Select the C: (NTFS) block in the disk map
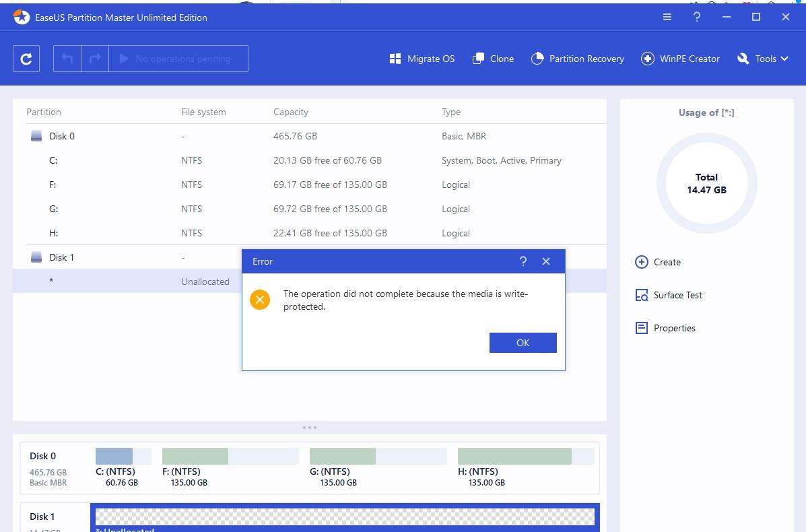 tap(123, 467)
